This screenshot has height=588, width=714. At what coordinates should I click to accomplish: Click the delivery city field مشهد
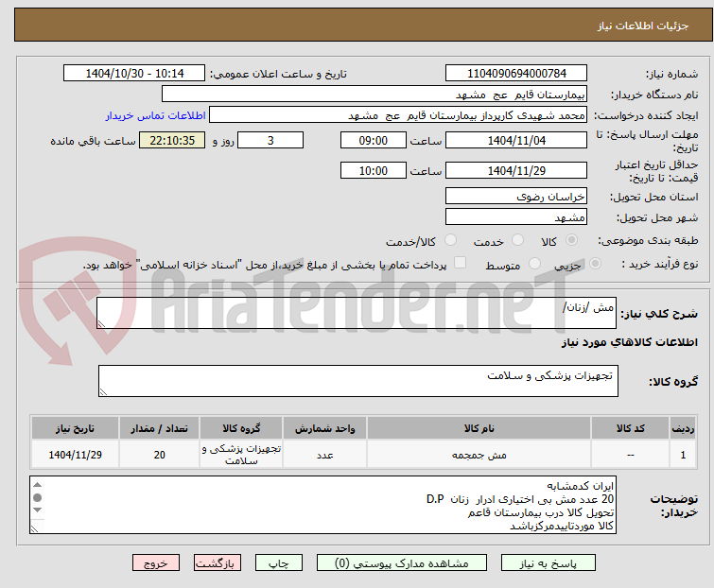516,217
